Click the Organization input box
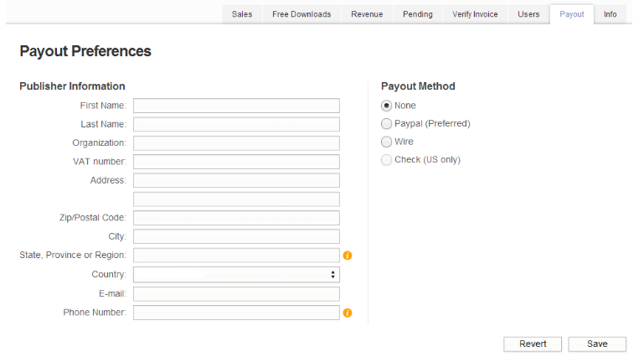Image resolution: width=644 pixels, height=362 pixels. point(236,143)
